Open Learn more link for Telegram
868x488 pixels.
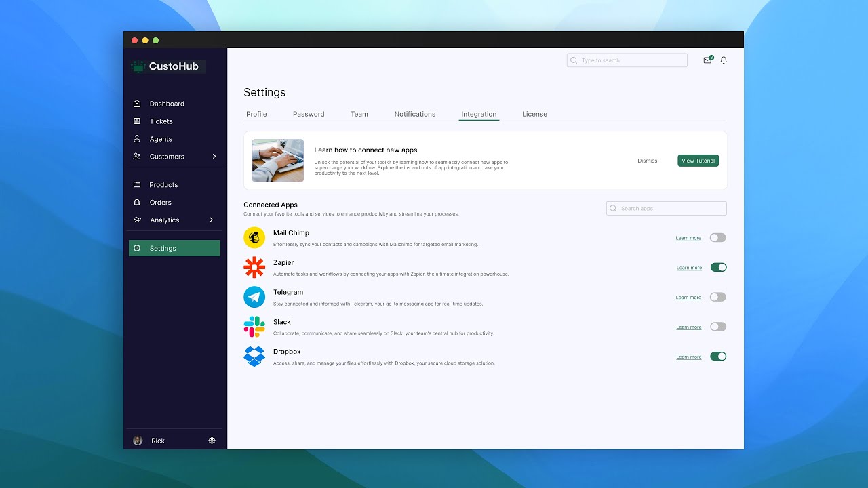(688, 298)
